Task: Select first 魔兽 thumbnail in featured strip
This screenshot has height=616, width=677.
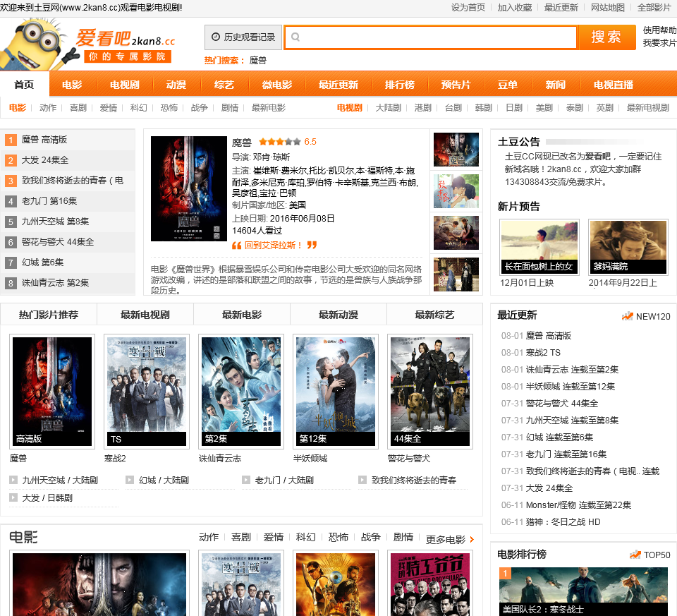Action: click(456, 150)
